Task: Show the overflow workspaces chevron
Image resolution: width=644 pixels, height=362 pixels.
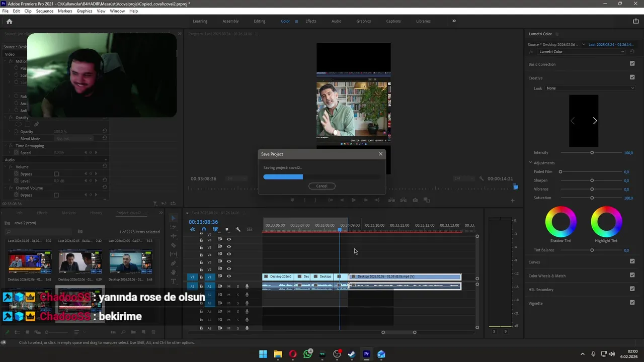Action: click(454, 21)
